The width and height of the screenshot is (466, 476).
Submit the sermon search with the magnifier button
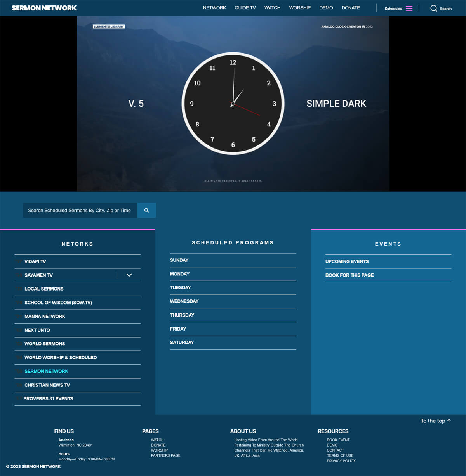(x=146, y=210)
